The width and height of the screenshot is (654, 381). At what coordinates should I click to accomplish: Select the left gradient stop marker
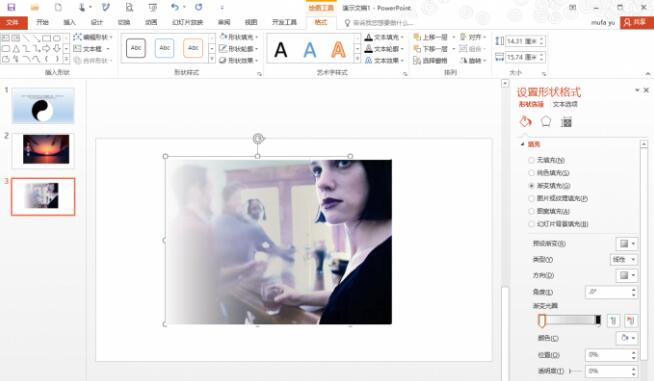542,320
